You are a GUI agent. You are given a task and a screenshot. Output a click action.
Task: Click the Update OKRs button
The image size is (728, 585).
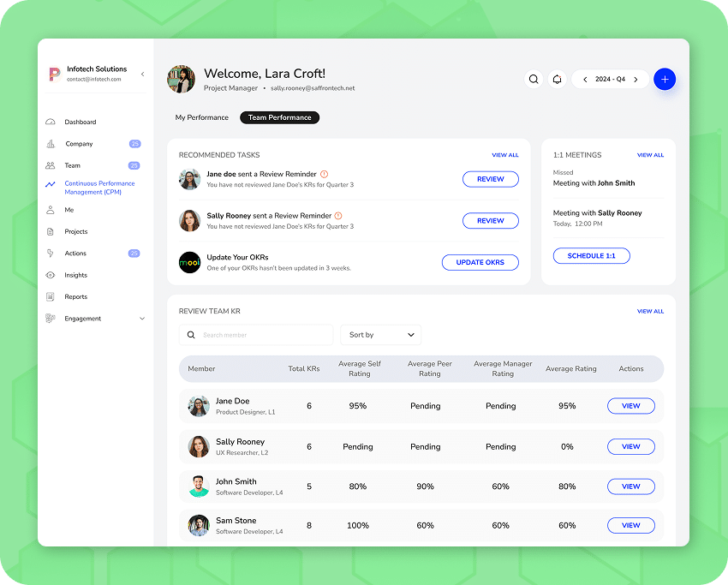[480, 262]
